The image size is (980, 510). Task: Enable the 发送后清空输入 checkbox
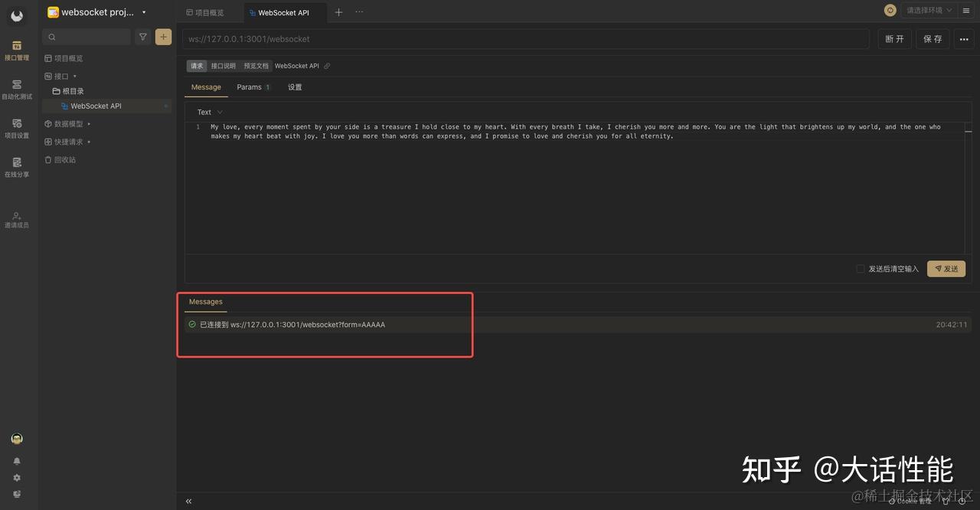point(861,269)
